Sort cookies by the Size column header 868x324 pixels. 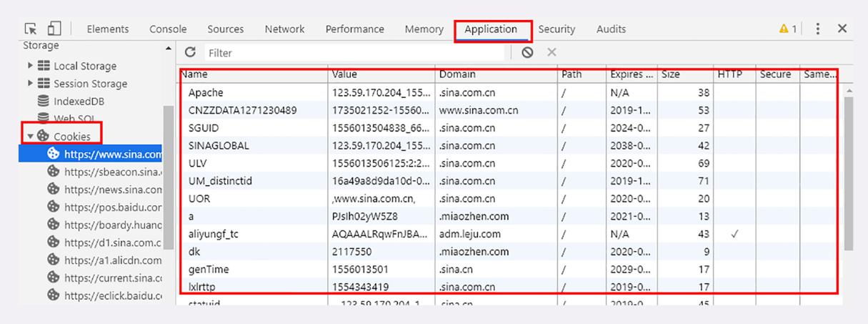click(686, 74)
